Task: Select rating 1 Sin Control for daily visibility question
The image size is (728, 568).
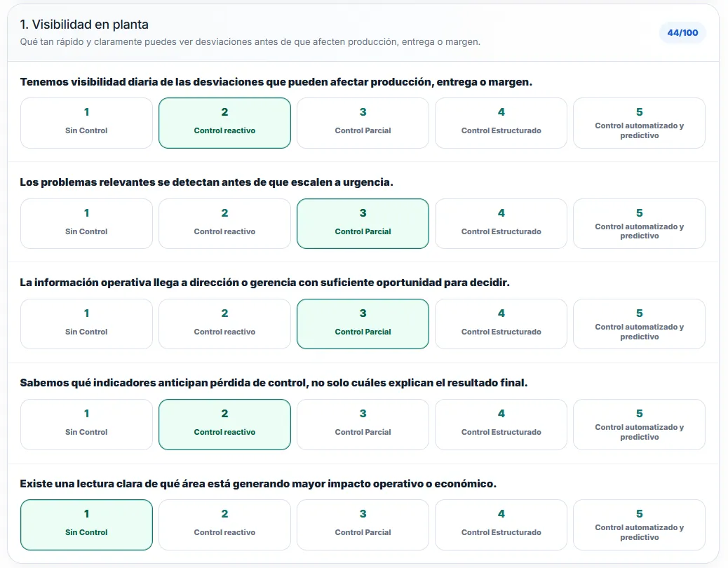Action: 86,123
